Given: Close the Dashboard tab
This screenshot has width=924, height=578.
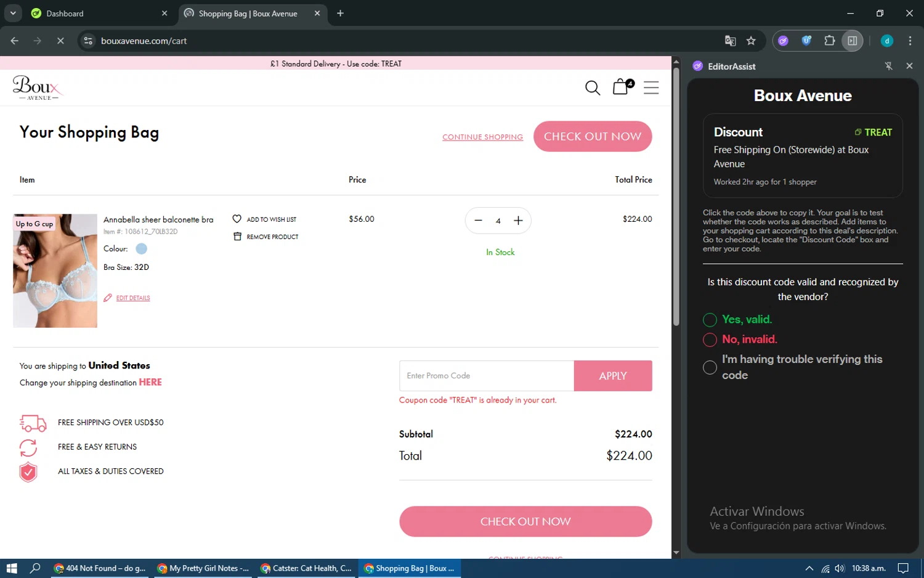Looking at the screenshot, I should (164, 14).
